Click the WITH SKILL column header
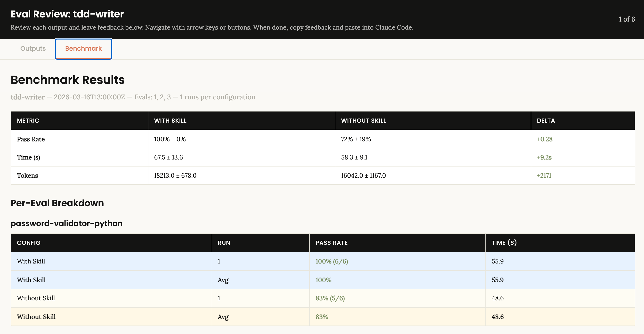Image resolution: width=644 pixels, height=334 pixels. (170, 120)
